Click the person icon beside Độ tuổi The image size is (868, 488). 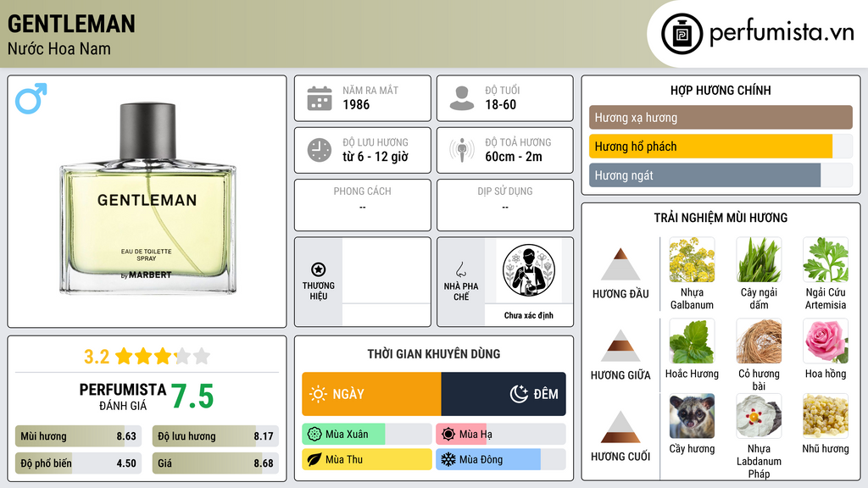(x=462, y=98)
